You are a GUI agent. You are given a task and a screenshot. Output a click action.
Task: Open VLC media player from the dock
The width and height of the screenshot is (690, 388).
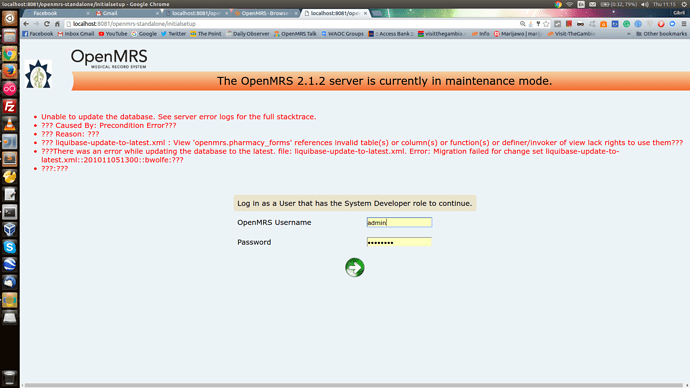tap(10, 124)
